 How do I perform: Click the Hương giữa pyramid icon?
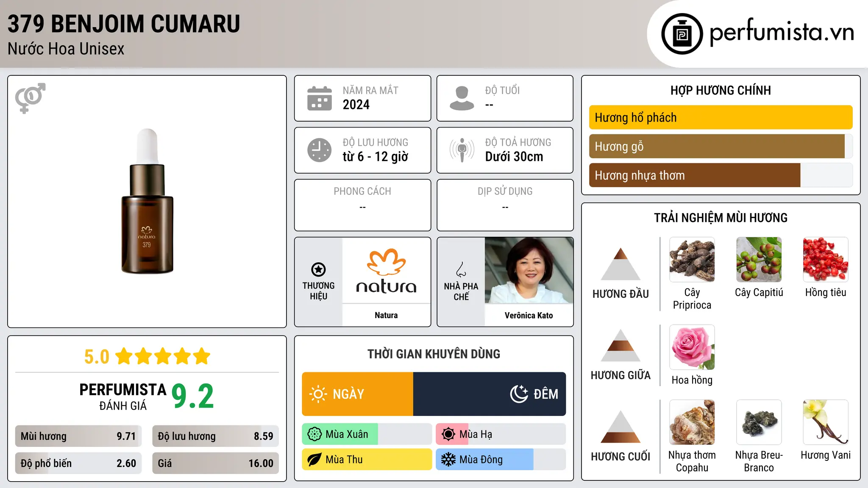pos(620,345)
